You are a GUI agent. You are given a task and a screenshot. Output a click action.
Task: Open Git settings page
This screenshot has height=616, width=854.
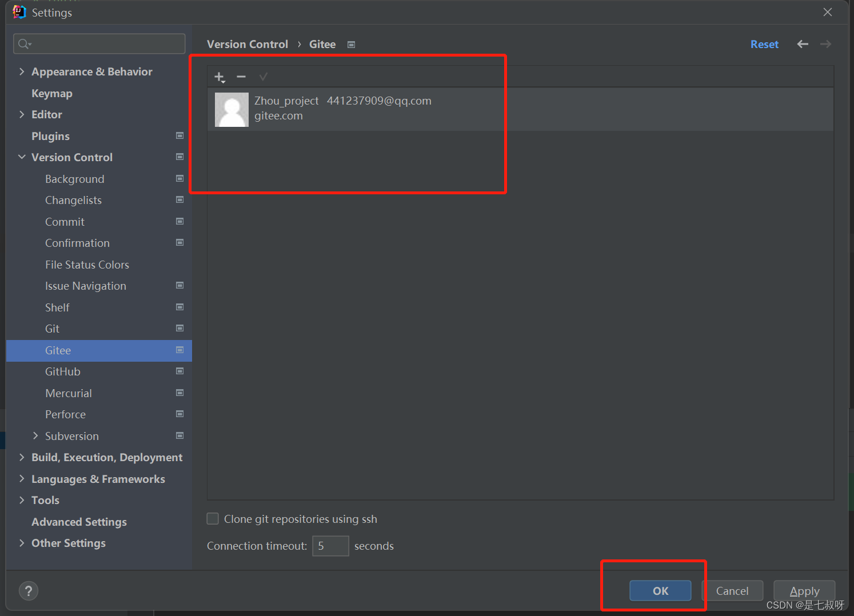(x=52, y=329)
